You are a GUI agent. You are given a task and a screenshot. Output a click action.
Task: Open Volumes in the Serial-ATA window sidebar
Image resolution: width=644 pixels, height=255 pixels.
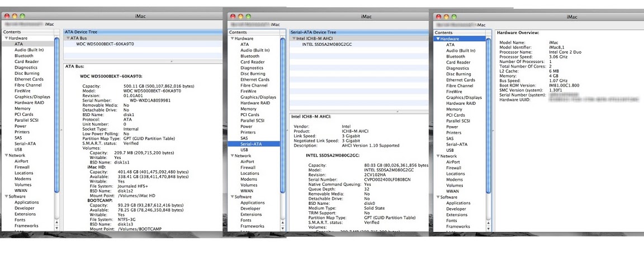pos(248,185)
